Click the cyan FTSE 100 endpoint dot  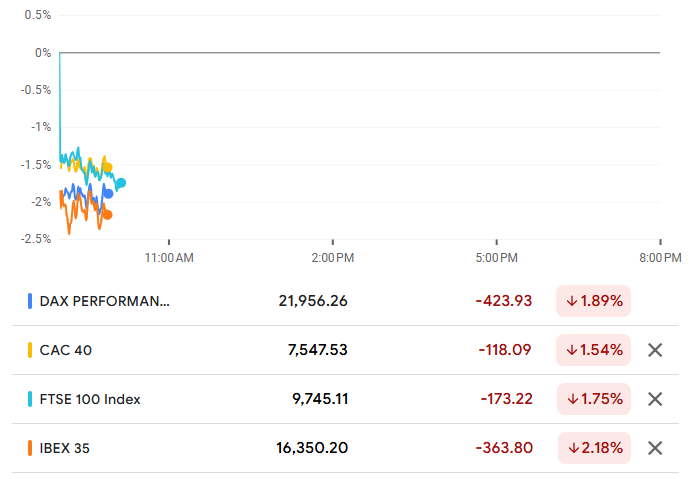[121, 183]
